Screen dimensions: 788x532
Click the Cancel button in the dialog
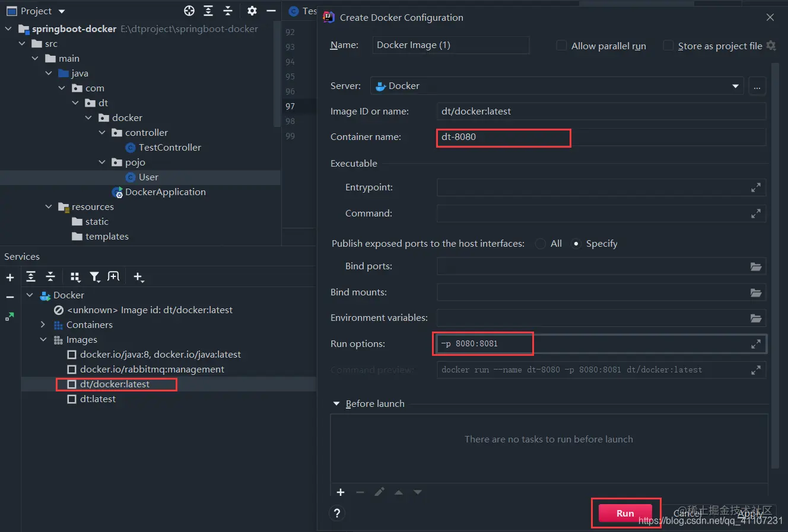pos(688,514)
